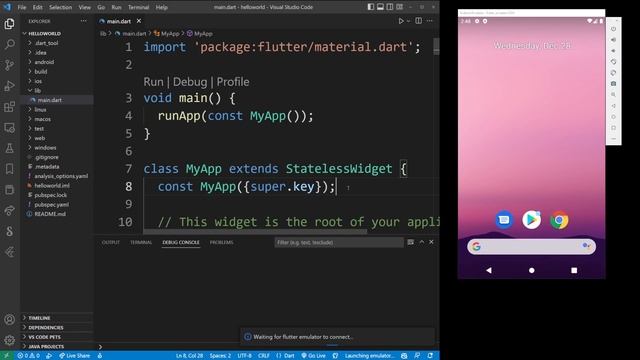Open the Search view in activity bar
The image size is (640, 360).
pyautogui.click(x=9, y=44)
